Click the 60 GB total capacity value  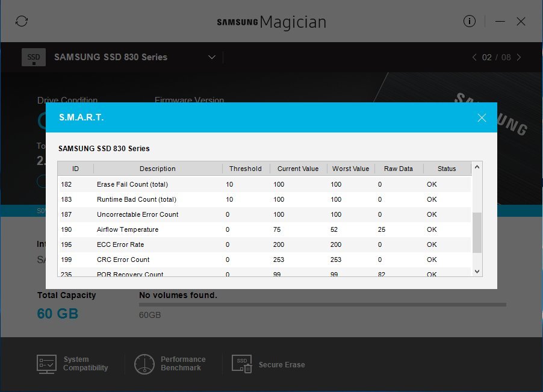57,314
